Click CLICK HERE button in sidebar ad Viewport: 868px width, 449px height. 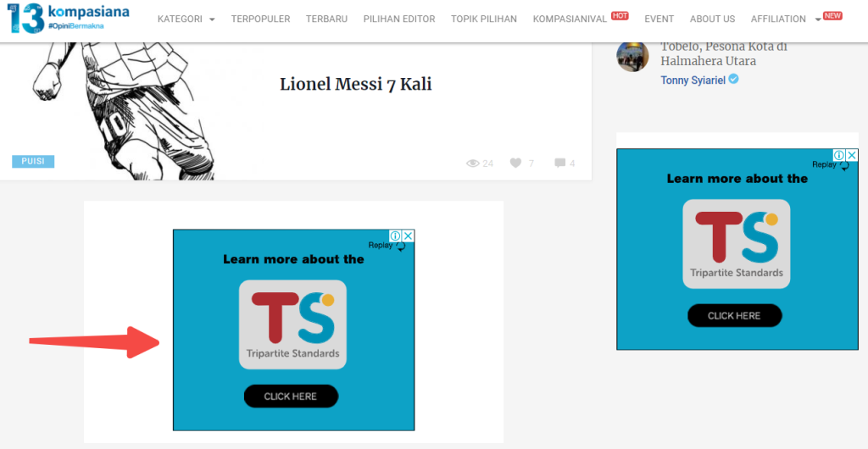tap(735, 316)
